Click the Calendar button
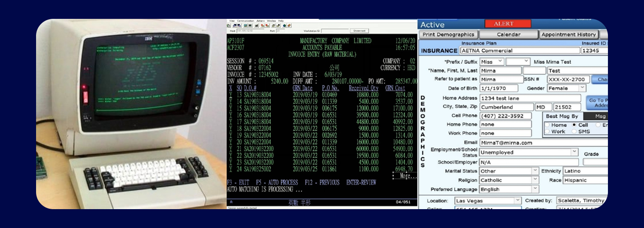This screenshot has height=228, width=644. [508, 34]
